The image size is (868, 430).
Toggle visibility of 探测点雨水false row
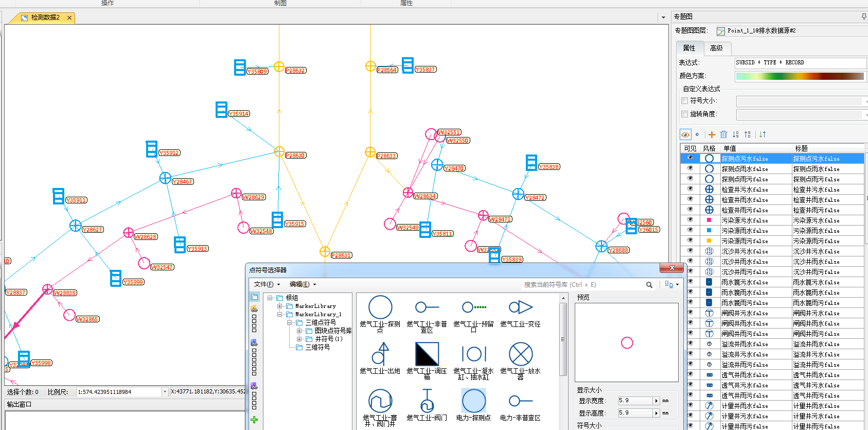pyautogui.click(x=690, y=168)
